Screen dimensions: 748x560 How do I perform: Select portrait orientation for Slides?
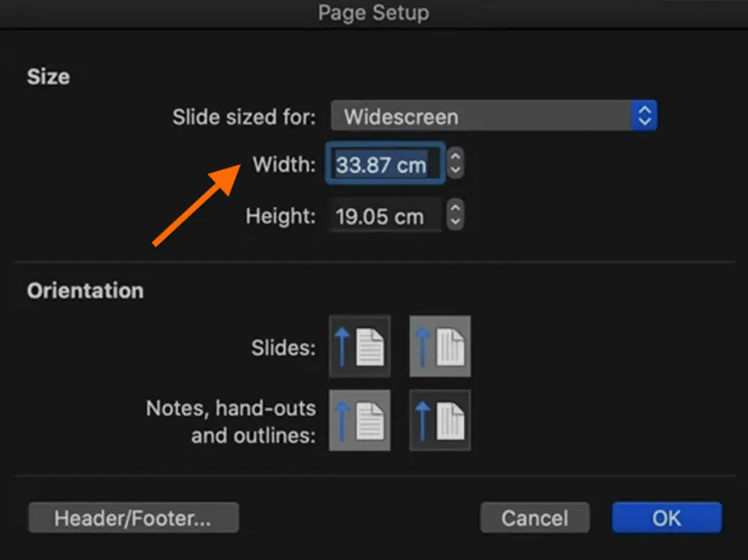point(359,346)
